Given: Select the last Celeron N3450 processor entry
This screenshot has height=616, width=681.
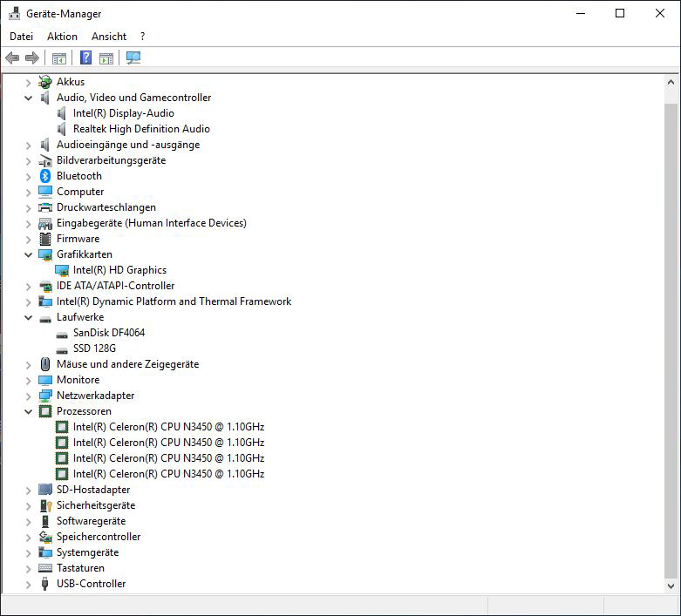Looking at the screenshot, I should [x=169, y=474].
